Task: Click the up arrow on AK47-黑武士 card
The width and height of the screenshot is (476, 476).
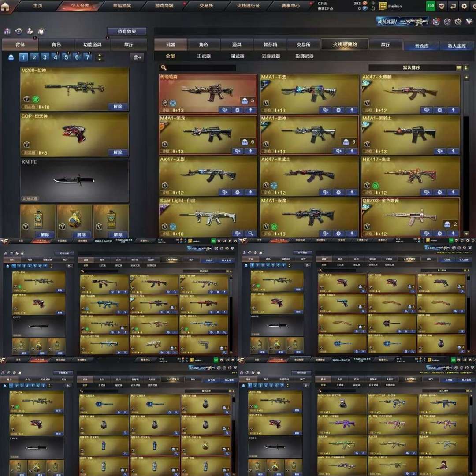Action: pyautogui.click(x=352, y=192)
